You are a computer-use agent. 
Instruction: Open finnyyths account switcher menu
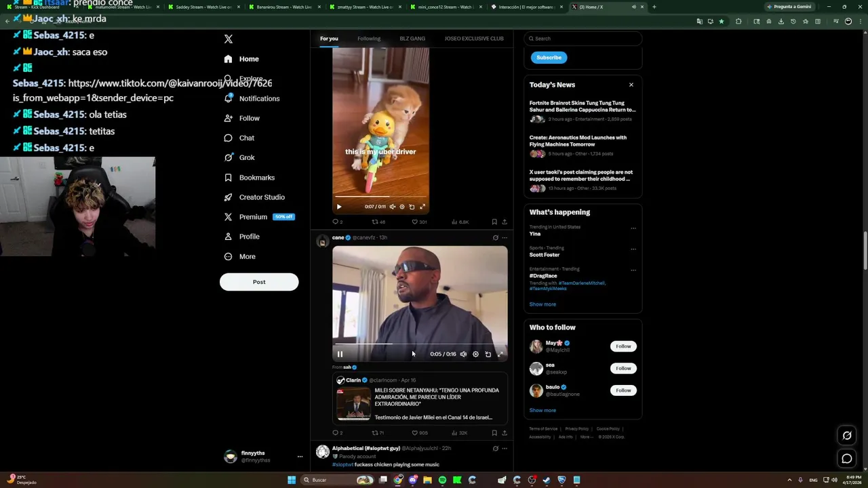(300, 457)
